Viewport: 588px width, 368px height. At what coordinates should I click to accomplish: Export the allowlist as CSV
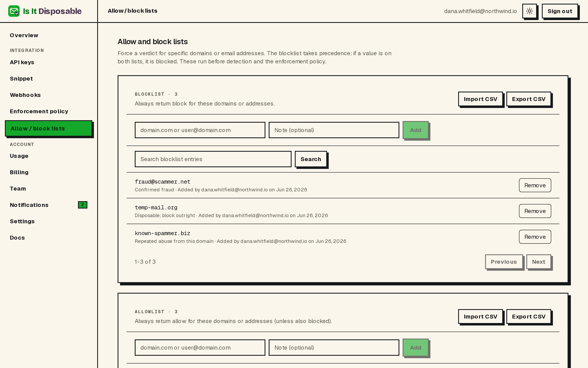pos(529,317)
